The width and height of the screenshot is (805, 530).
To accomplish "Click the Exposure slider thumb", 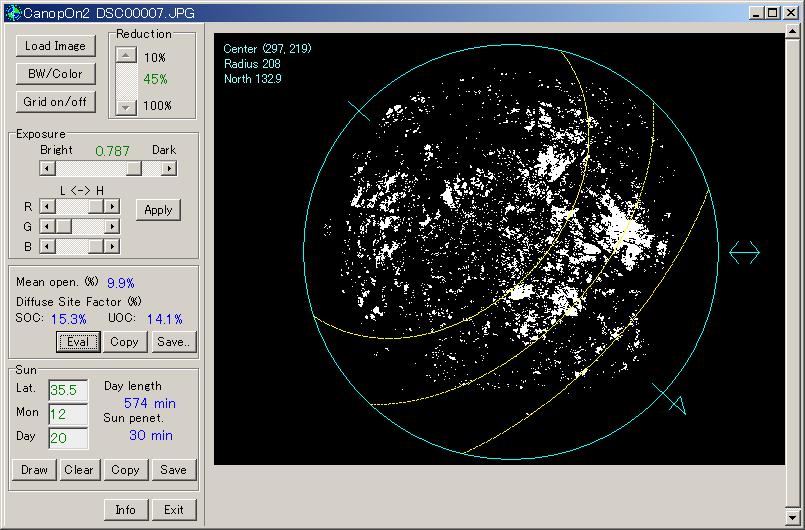I will (134, 168).
